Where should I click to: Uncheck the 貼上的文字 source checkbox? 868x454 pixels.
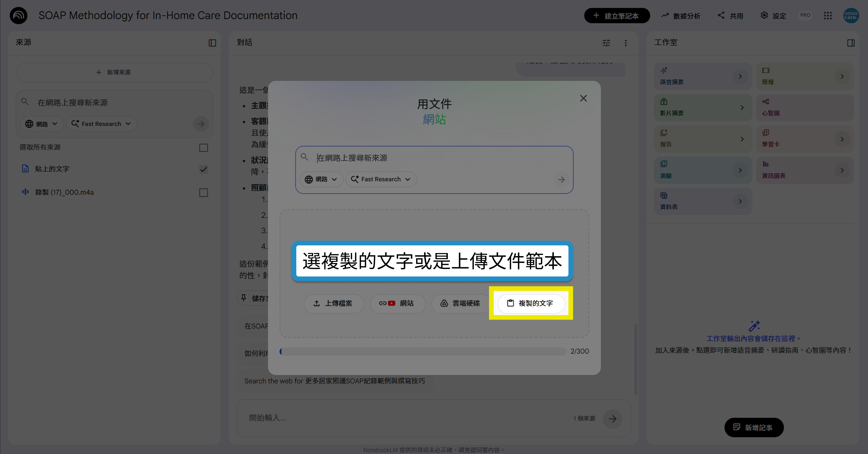pyautogui.click(x=203, y=169)
